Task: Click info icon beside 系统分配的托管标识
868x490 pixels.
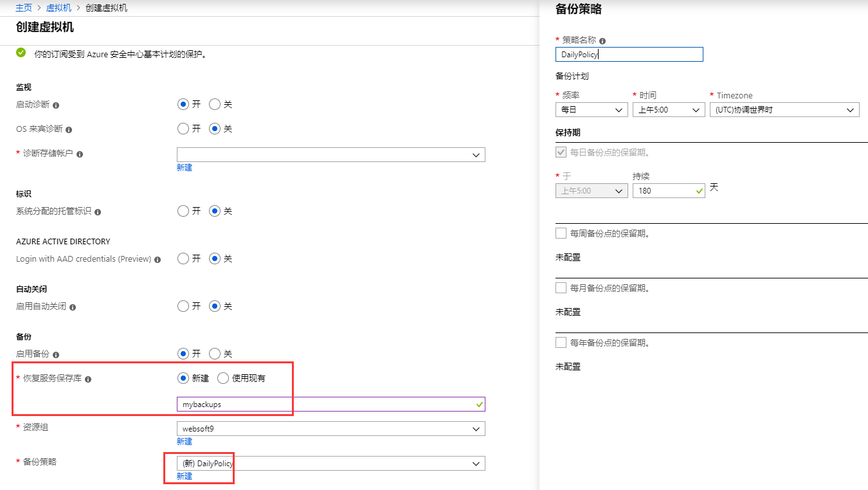Action: [98, 212]
